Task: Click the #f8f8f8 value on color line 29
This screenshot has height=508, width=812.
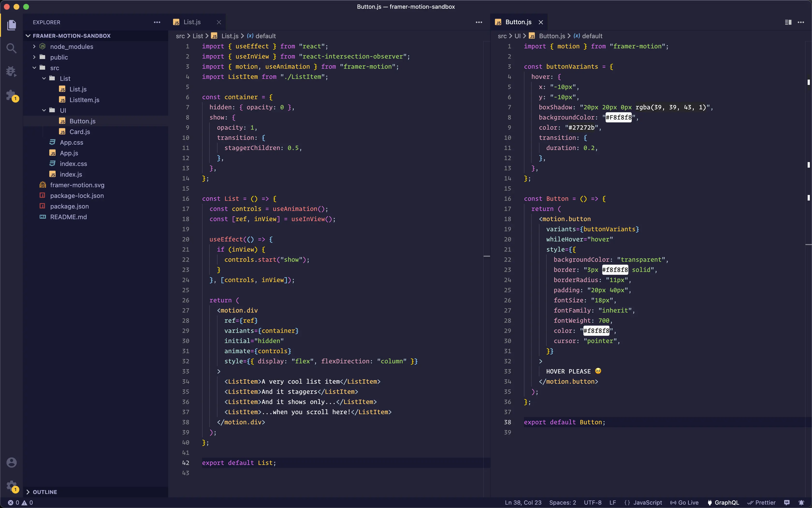Action: point(596,331)
